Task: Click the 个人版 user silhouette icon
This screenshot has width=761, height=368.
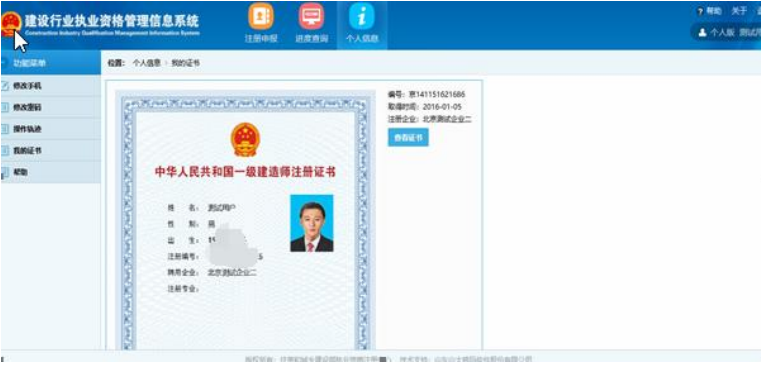Action: (x=702, y=33)
